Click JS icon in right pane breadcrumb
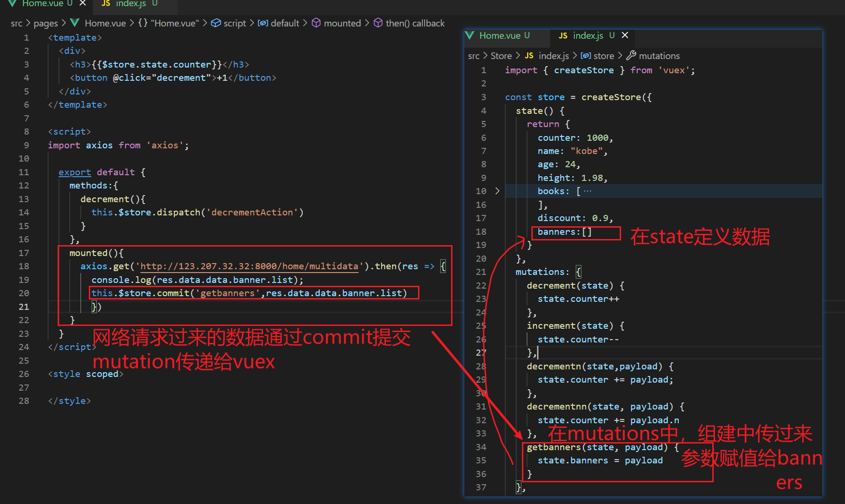This screenshot has width=845, height=504. (x=529, y=56)
